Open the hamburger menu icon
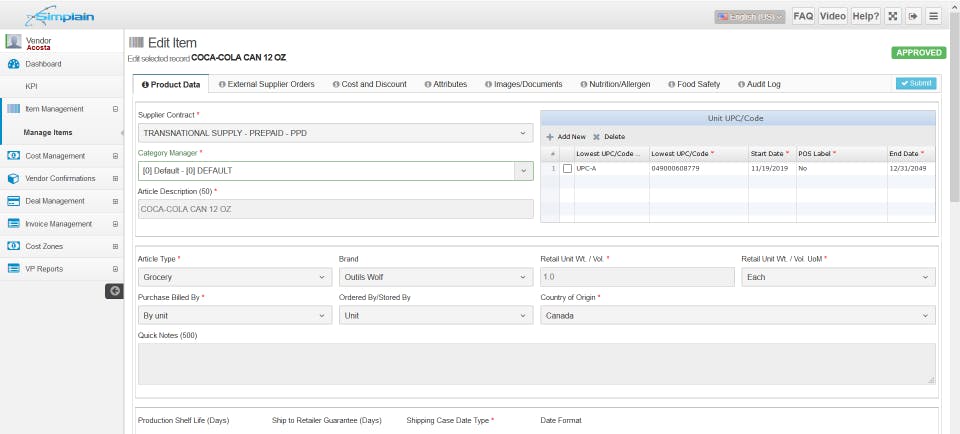 pyautogui.click(x=933, y=16)
